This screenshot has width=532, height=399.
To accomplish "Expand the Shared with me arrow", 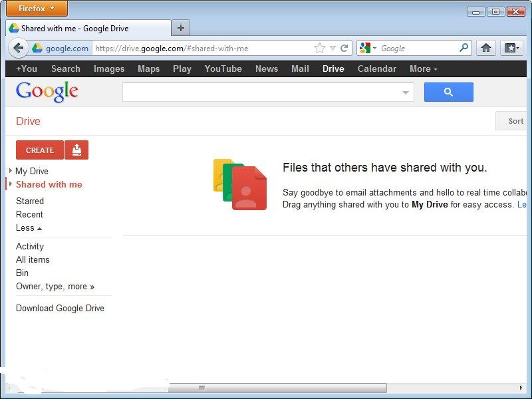I will tap(11, 184).
